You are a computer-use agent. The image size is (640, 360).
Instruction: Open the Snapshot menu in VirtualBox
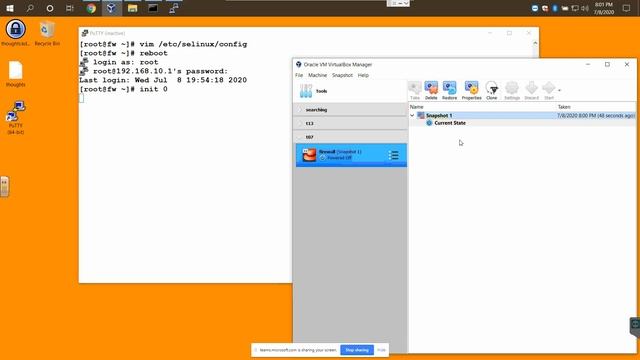click(342, 75)
